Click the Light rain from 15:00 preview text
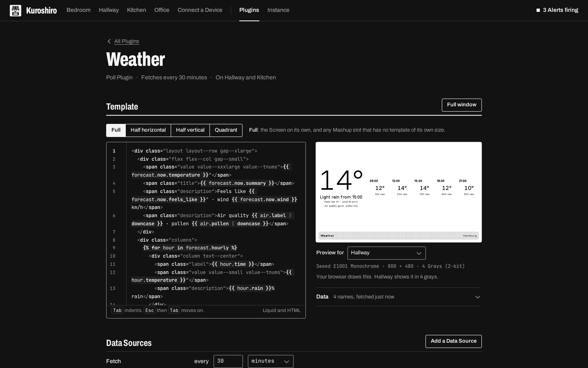 click(x=341, y=197)
